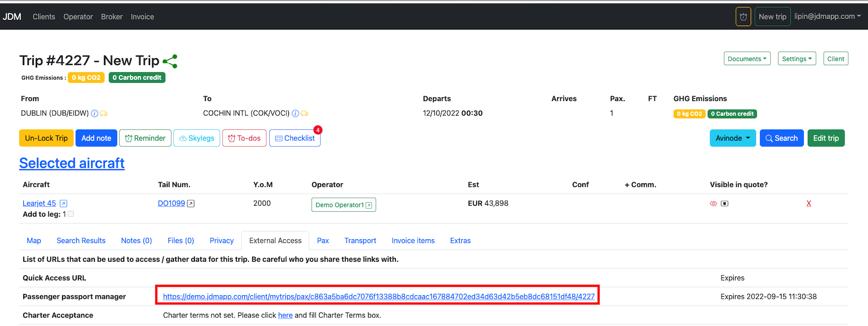Expand the Documents dropdown
Viewport: 868px width, 326px height.
747,59
